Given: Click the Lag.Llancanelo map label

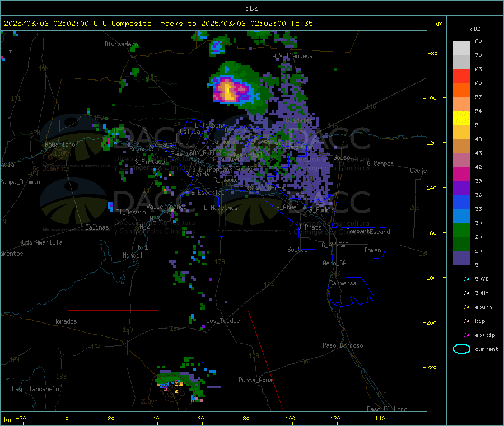Looking at the screenshot, I should click(x=35, y=389).
